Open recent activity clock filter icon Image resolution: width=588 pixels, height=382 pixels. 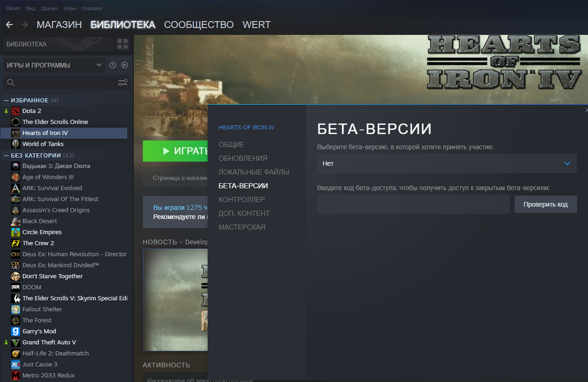point(113,65)
